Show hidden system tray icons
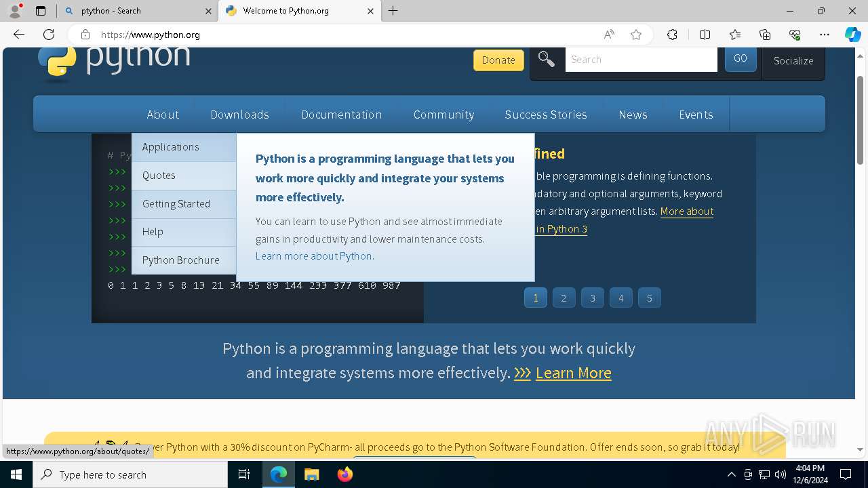This screenshot has width=868, height=488. pos(731,474)
